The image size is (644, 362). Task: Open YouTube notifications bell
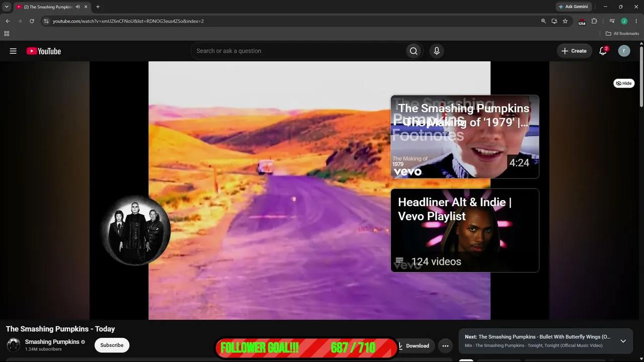point(603,51)
